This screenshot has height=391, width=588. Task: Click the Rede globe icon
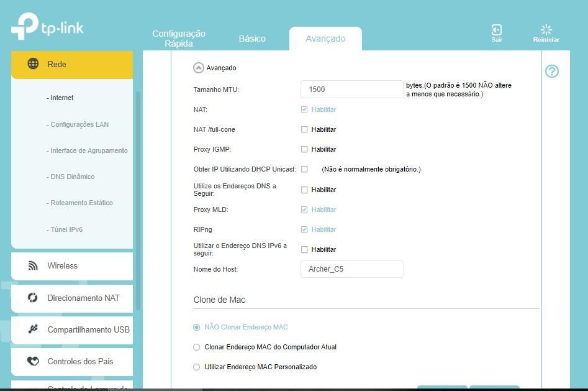34,64
